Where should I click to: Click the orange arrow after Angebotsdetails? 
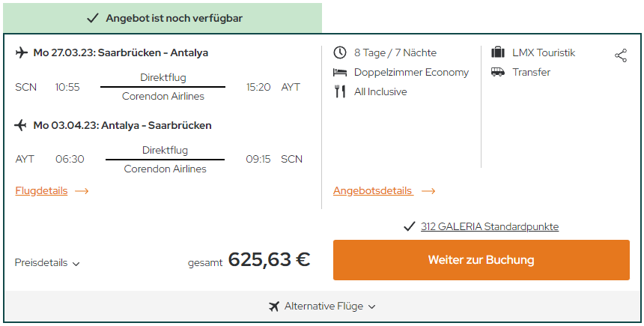pyautogui.click(x=428, y=191)
